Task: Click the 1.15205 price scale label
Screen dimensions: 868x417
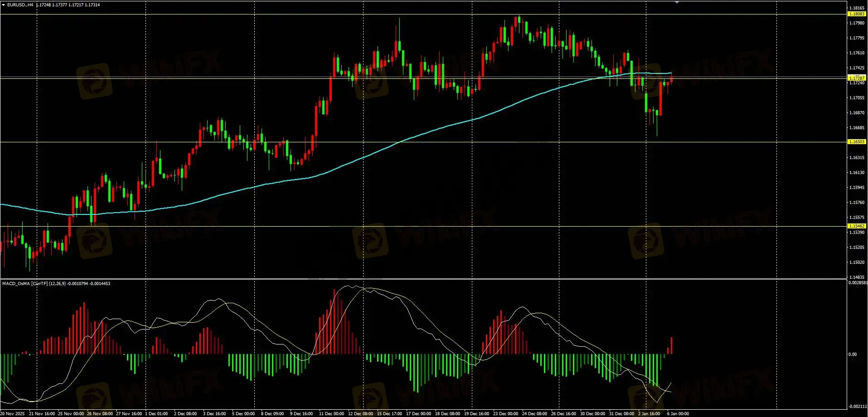Action: 857,247
